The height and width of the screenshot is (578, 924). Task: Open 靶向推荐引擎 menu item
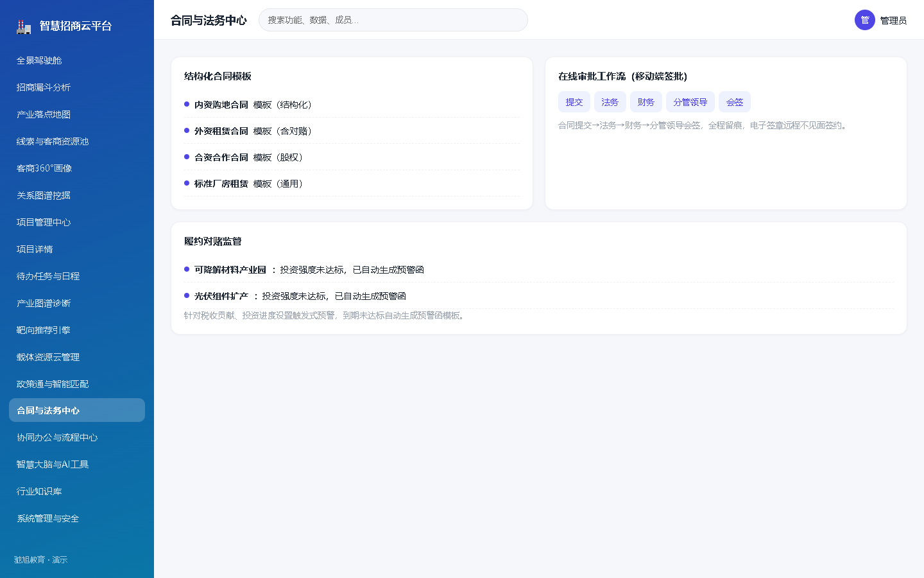(77, 330)
